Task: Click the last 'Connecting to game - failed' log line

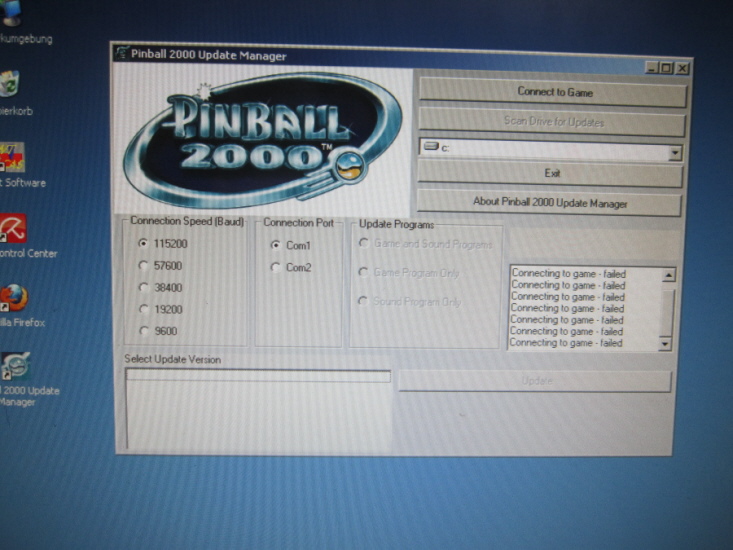Action: coord(566,343)
